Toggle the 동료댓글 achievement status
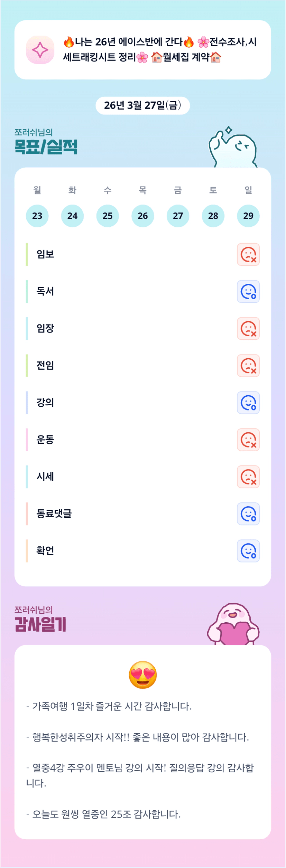The image size is (286, 868). (x=248, y=514)
